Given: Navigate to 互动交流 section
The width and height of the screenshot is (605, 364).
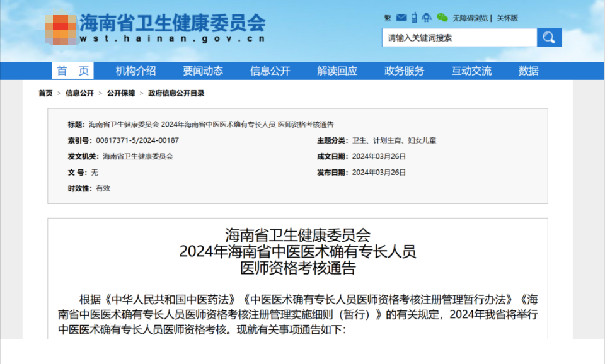Looking at the screenshot, I should click(x=471, y=71).
